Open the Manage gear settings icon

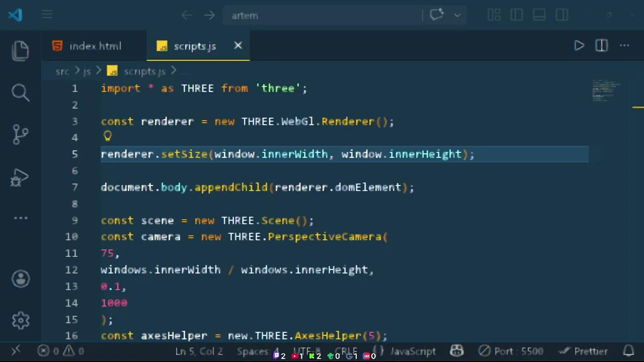(x=21, y=320)
